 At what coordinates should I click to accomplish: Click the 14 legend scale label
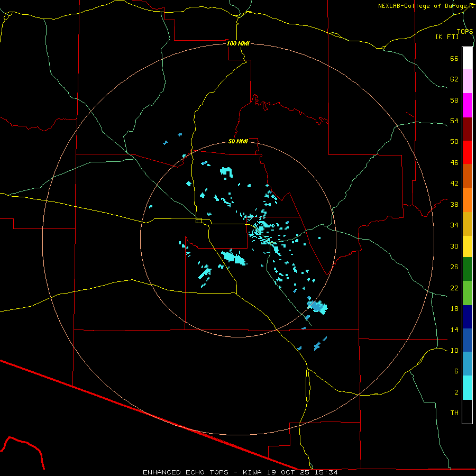click(454, 329)
